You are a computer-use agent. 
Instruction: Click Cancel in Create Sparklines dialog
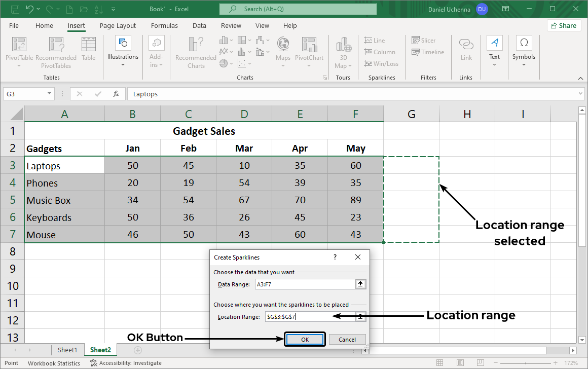pos(347,340)
